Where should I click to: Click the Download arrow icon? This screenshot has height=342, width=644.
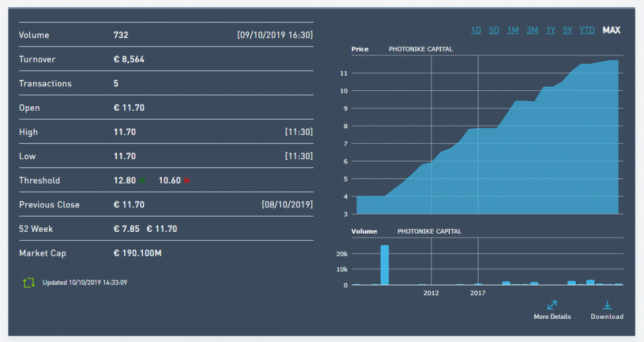click(607, 305)
